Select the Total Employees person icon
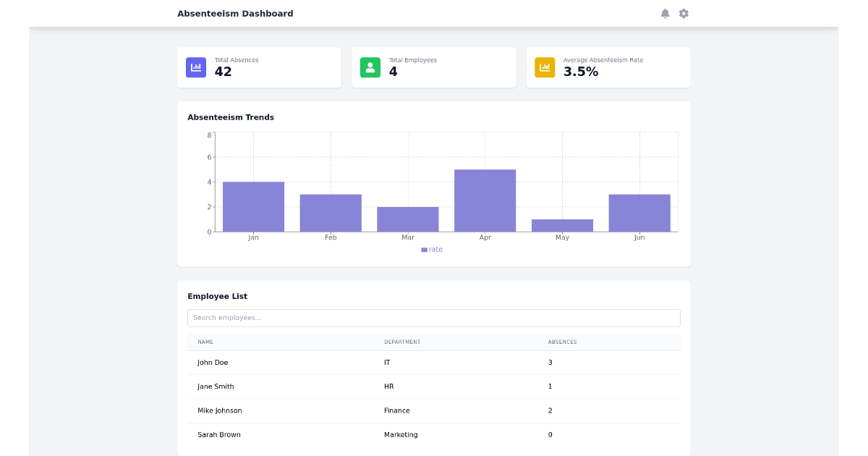This screenshot has height=456, width=868. [x=370, y=67]
